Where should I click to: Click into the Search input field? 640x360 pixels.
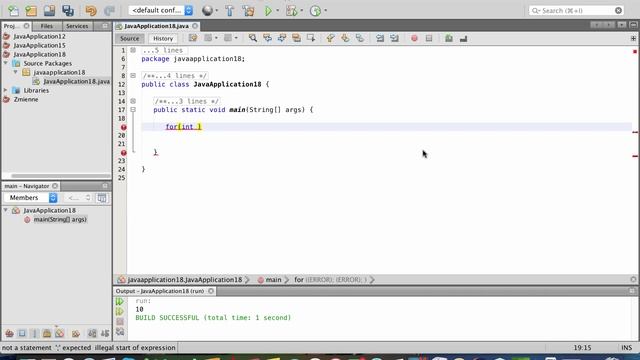pos(576,11)
